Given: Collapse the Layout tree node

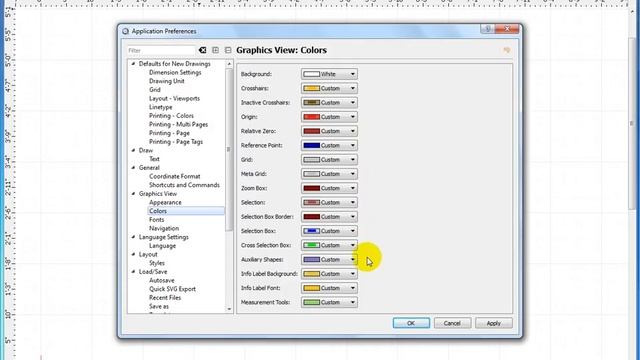Looking at the screenshot, I should pyautogui.click(x=133, y=254).
